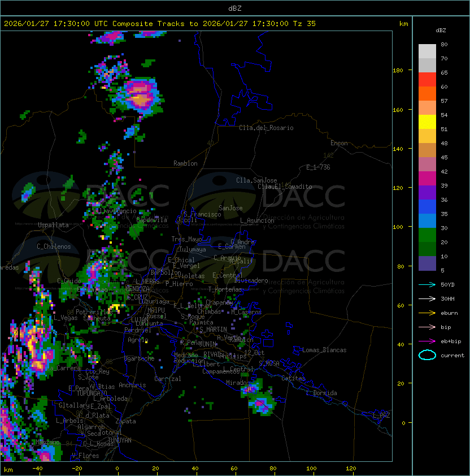Click the cyan 50YD arrow legend icon

click(x=427, y=284)
